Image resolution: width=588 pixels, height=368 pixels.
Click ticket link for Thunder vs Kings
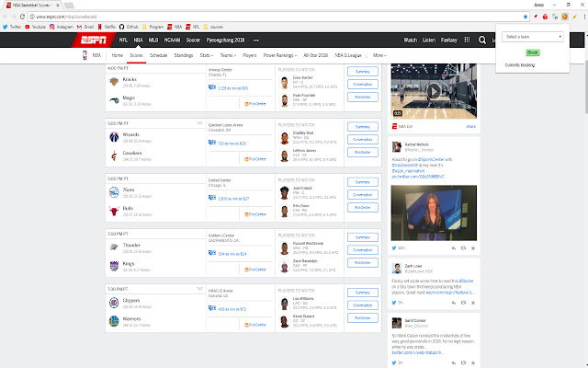click(x=232, y=254)
